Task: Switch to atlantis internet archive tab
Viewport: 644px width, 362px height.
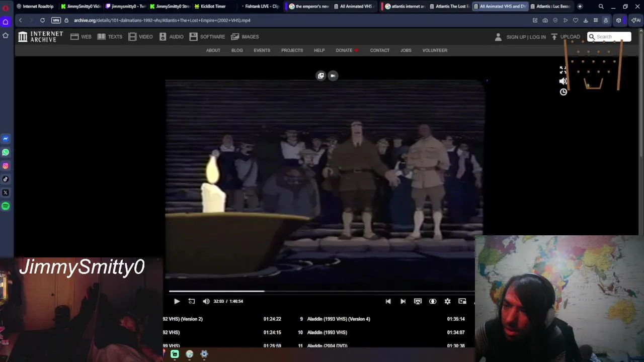Action: pos(405,7)
